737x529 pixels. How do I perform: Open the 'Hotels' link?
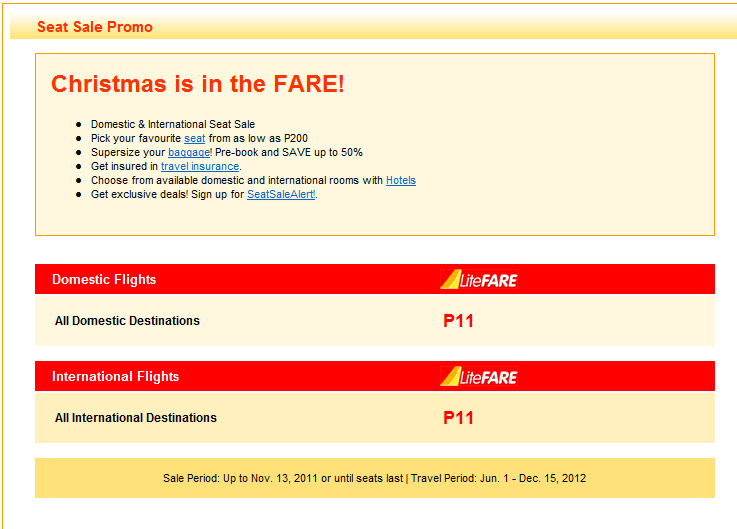(x=401, y=181)
